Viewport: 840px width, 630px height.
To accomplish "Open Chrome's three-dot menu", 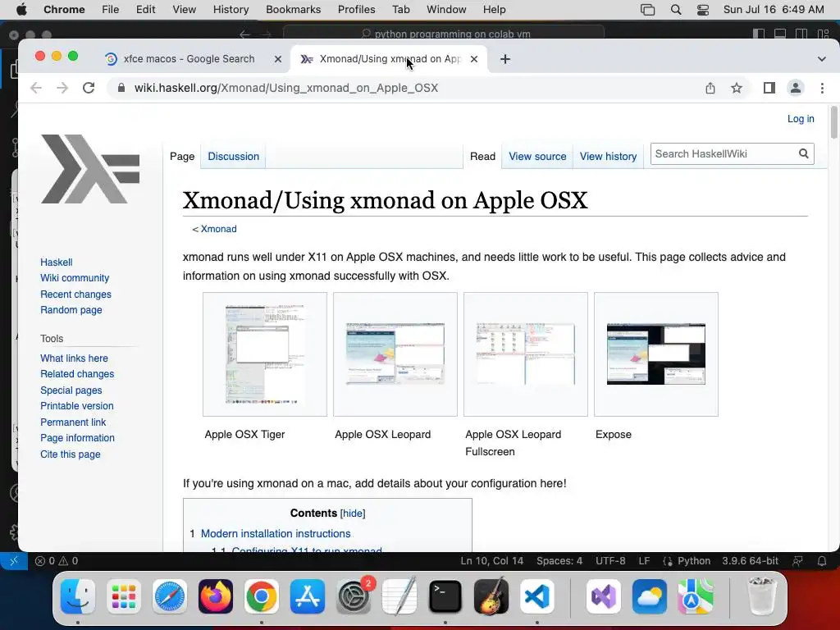I will click(822, 88).
